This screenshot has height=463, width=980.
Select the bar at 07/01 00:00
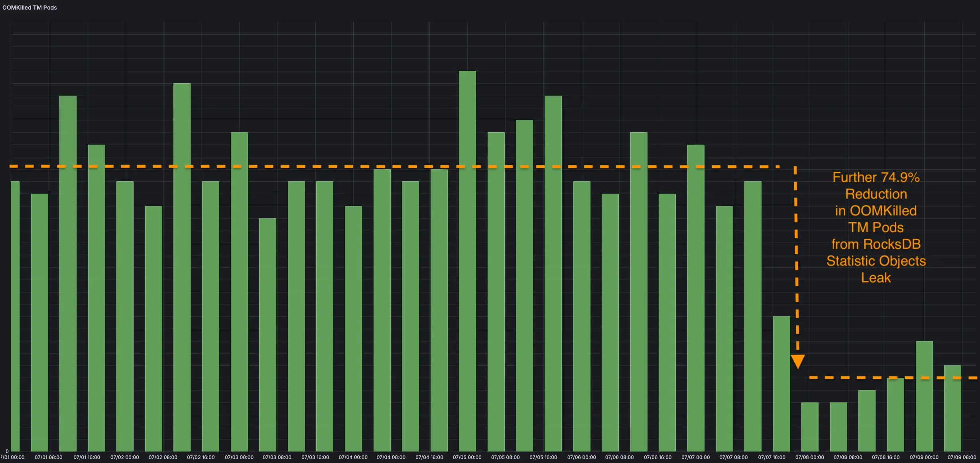click(x=15, y=316)
